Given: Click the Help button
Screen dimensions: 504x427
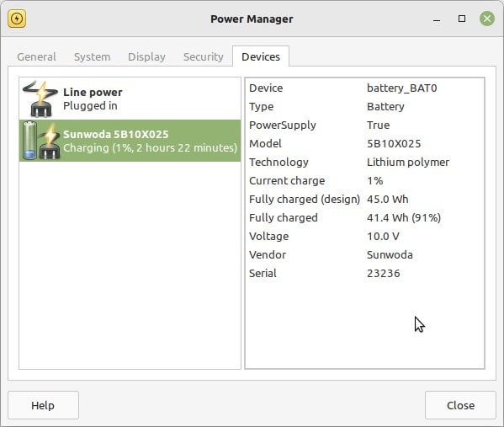Looking at the screenshot, I should click(43, 405).
